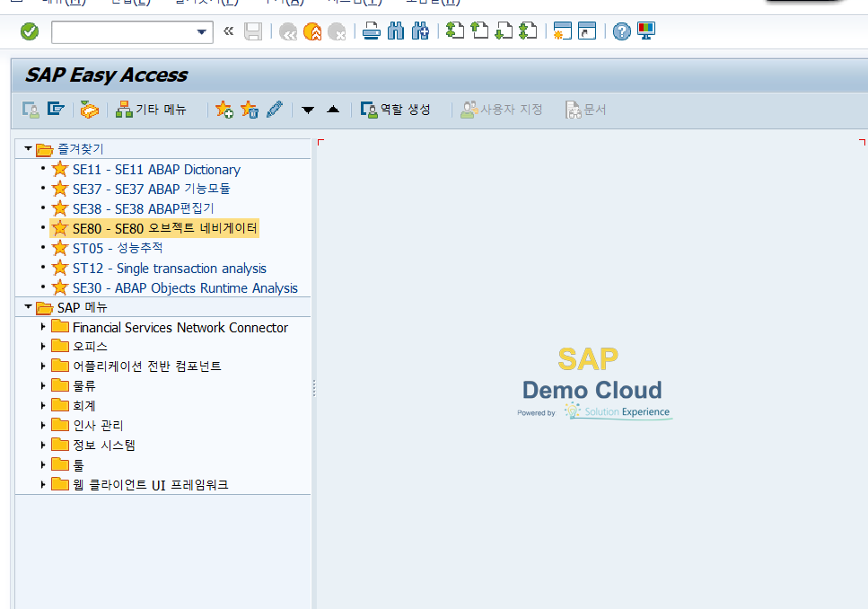This screenshot has width=868, height=609.
Task: Click Add to Favorites star icon
Action: (x=224, y=110)
